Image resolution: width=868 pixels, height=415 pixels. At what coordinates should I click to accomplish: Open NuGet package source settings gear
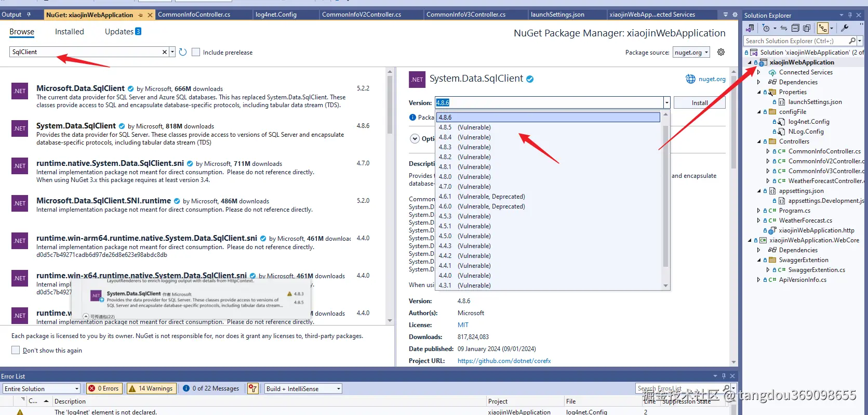(x=721, y=52)
